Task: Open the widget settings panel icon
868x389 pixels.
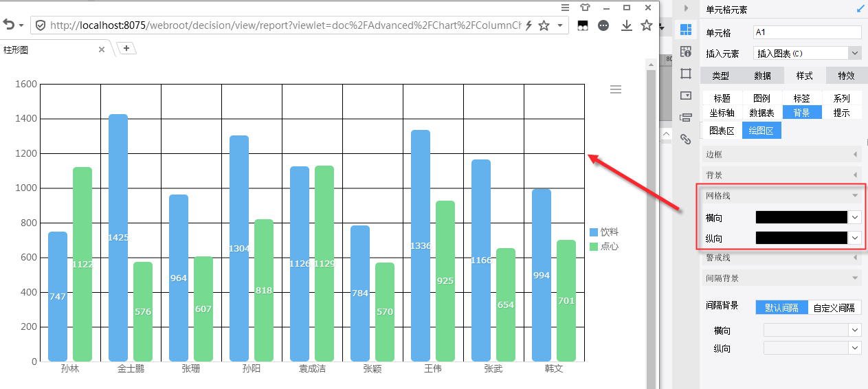Action: (x=685, y=96)
